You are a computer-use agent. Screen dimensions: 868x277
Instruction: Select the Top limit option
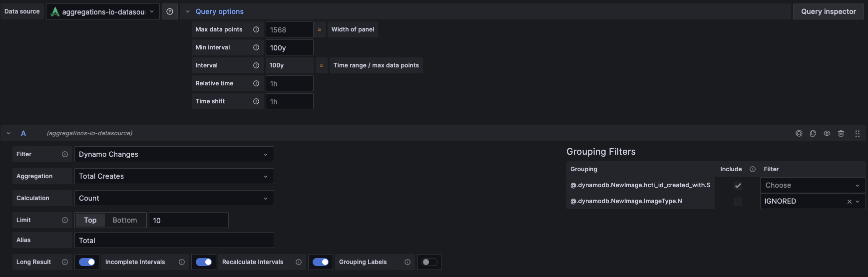pos(90,220)
